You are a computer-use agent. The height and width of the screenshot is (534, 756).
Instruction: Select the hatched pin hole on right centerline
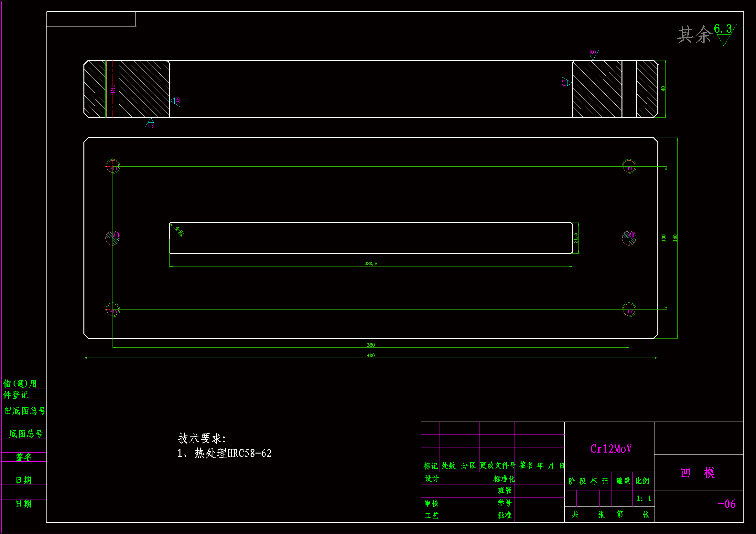[x=629, y=238]
